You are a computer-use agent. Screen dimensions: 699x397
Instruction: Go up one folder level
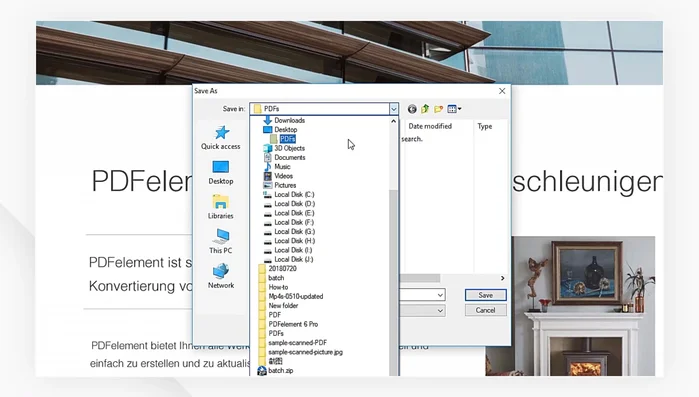[x=425, y=109]
